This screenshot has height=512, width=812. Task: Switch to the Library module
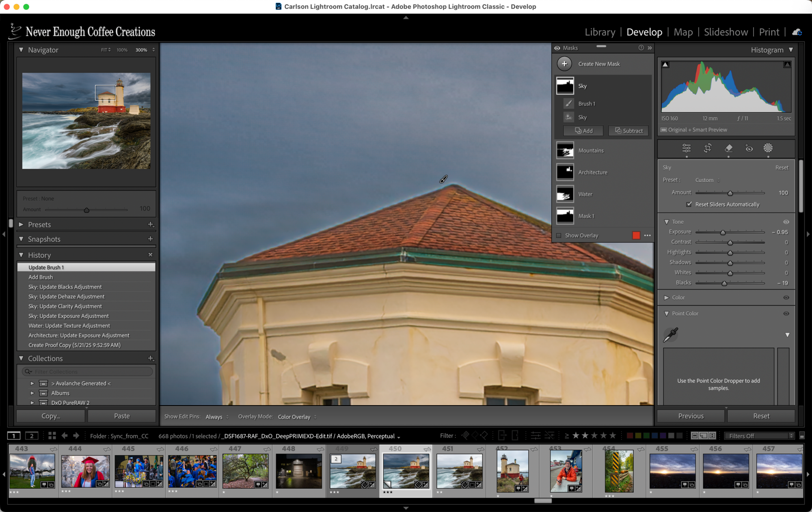600,32
